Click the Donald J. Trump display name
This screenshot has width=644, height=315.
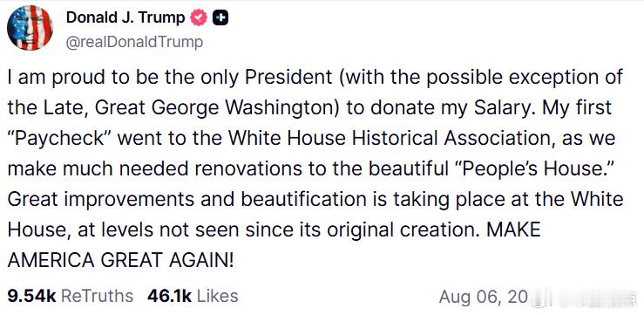(125, 17)
